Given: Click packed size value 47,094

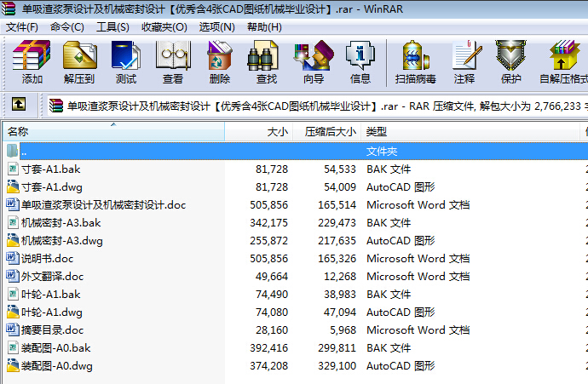Looking at the screenshot, I should (340, 312).
